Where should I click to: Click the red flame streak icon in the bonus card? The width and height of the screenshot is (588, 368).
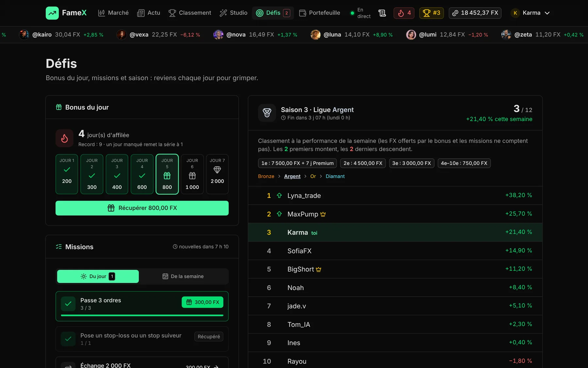[x=64, y=138]
